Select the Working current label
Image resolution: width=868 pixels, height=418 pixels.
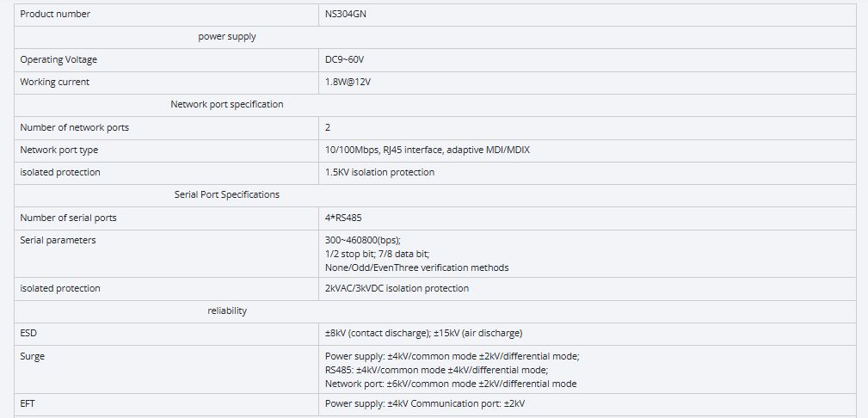(54, 82)
